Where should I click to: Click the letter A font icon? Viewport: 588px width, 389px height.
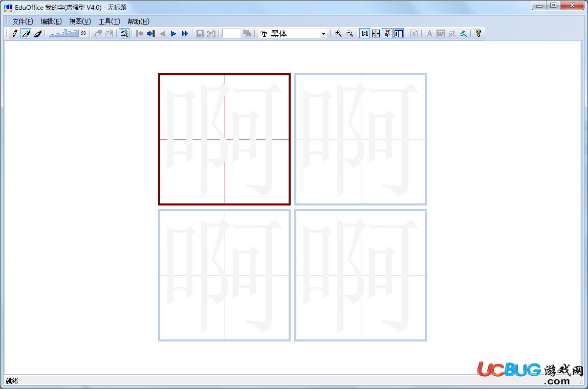click(429, 34)
